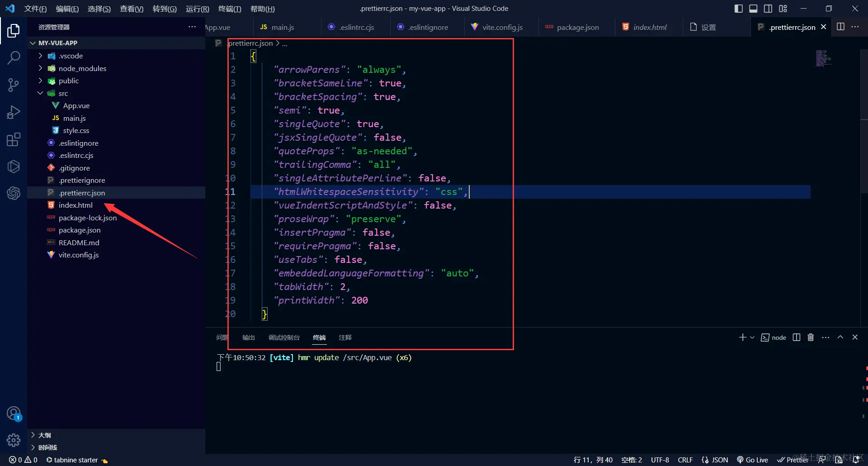
Task: Open the hexagon-shaped extension view in activity bar
Action: 14,166
